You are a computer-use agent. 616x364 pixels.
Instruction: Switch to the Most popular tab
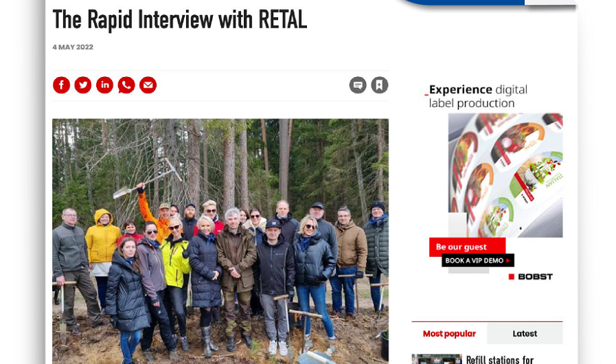click(x=449, y=334)
